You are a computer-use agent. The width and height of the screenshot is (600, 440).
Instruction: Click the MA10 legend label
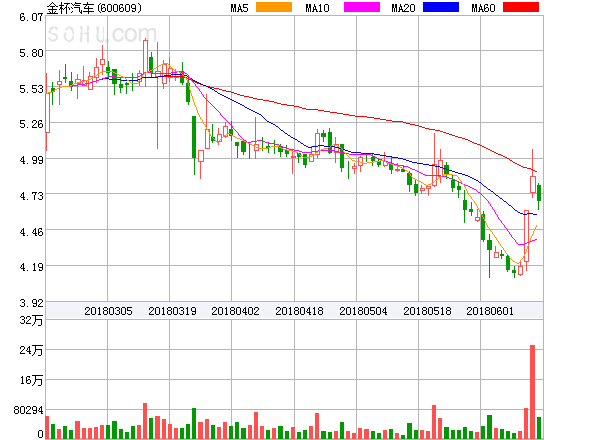coord(317,8)
